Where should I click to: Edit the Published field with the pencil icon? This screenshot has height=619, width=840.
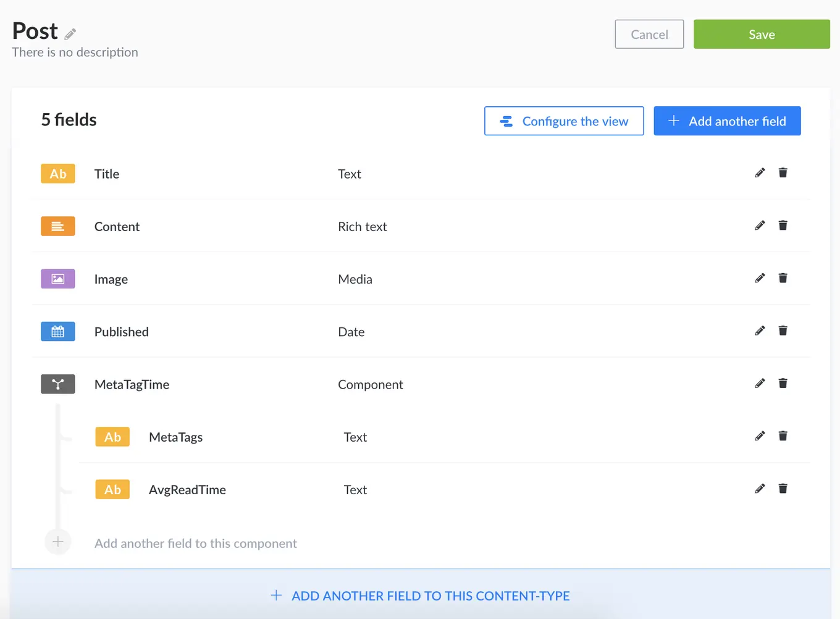(x=759, y=331)
